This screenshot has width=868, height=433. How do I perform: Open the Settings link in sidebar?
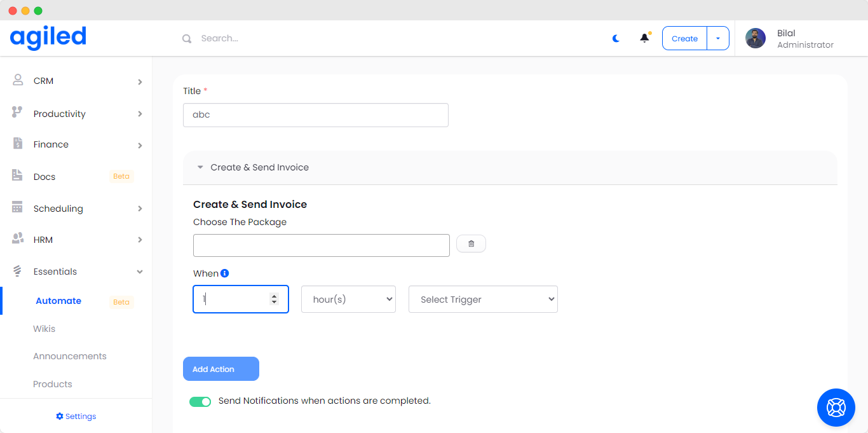[x=76, y=416]
